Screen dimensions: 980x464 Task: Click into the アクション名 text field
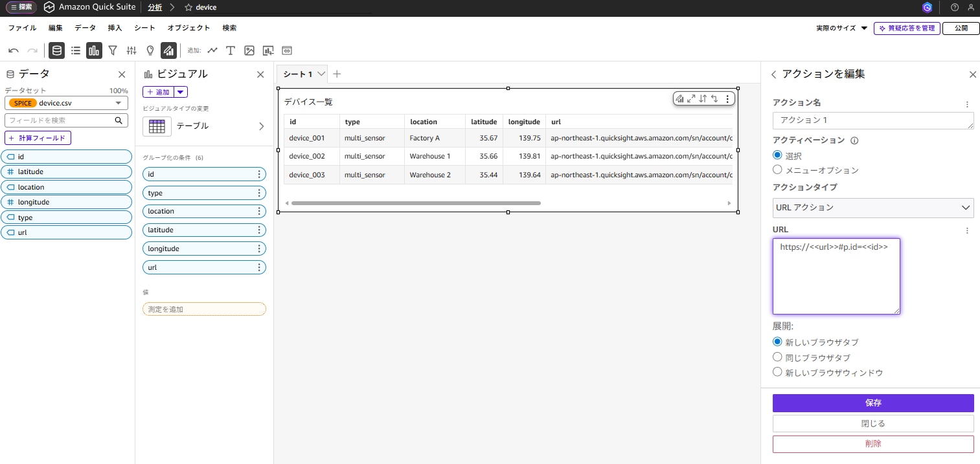(x=872, y=120)
